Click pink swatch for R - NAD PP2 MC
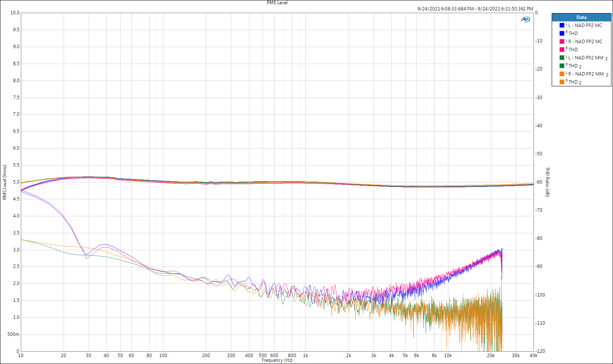This screenshot has height=364, width=613. (x=562, y=42)
